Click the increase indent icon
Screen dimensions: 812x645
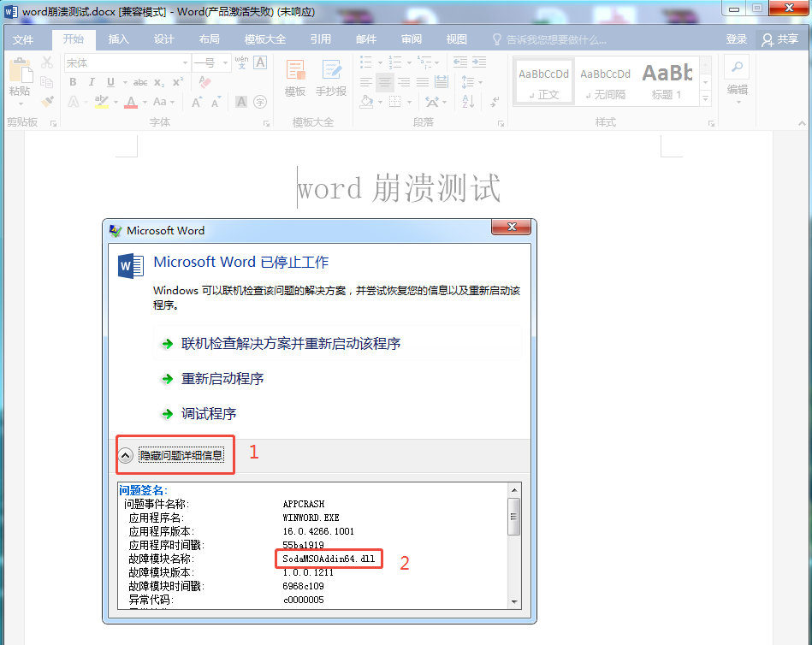point(479,62)
